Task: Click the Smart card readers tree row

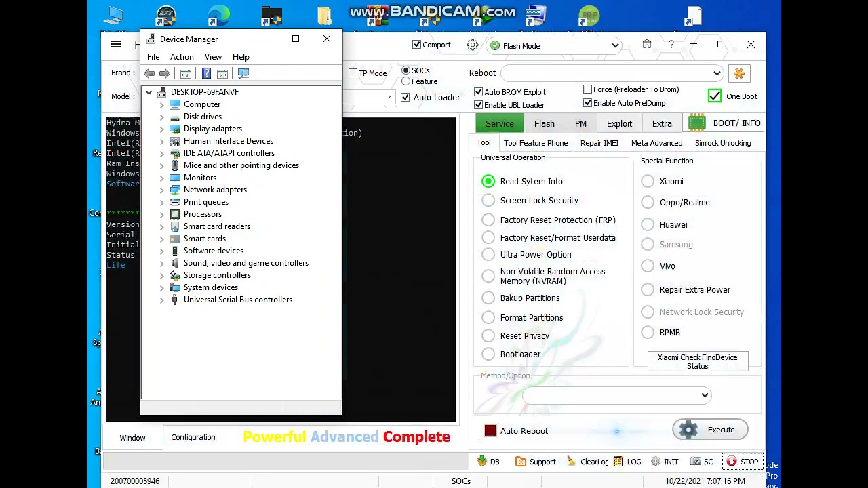Action: click(217, 226)
